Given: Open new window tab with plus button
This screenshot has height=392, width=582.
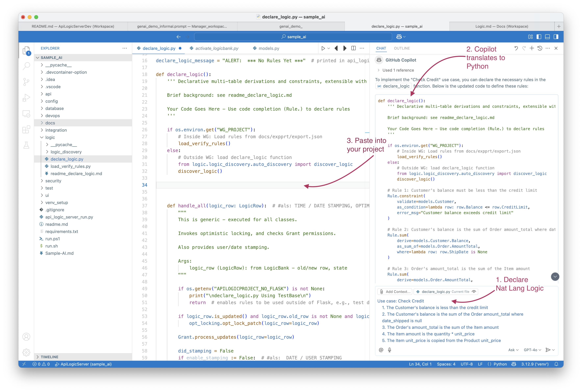Looking at the screenshot, I should click(559, 26).
